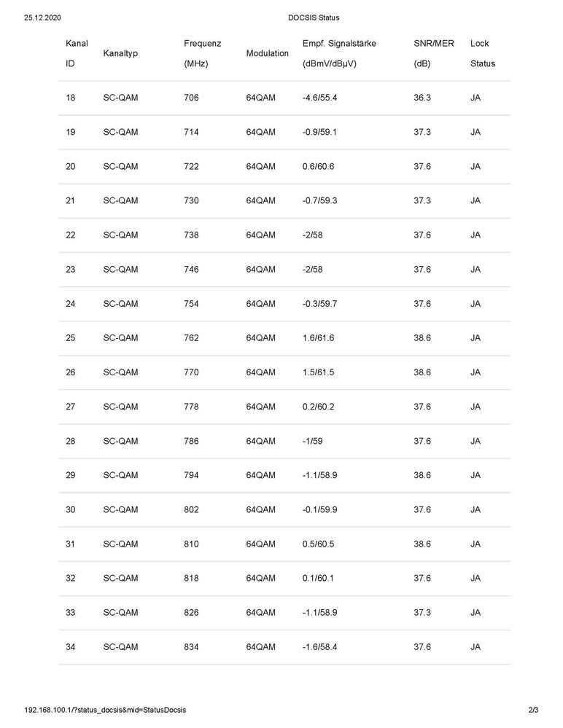Select channel ID 18 cell

[71, 98]
